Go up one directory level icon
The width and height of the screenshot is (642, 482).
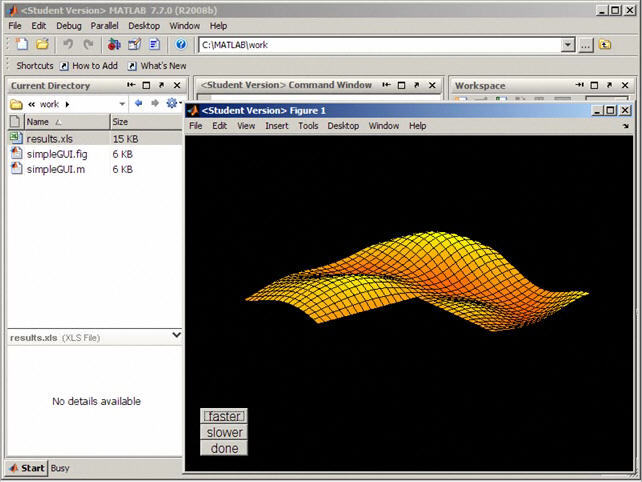point(605,44)
